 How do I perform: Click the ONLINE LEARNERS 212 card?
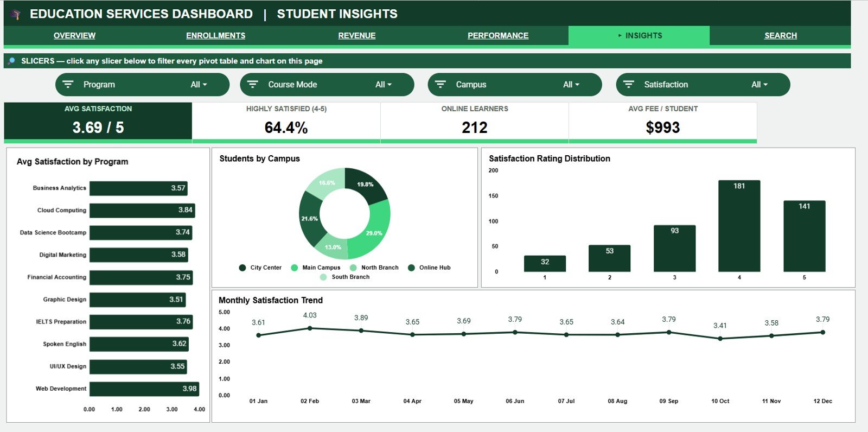coord(475,122)
